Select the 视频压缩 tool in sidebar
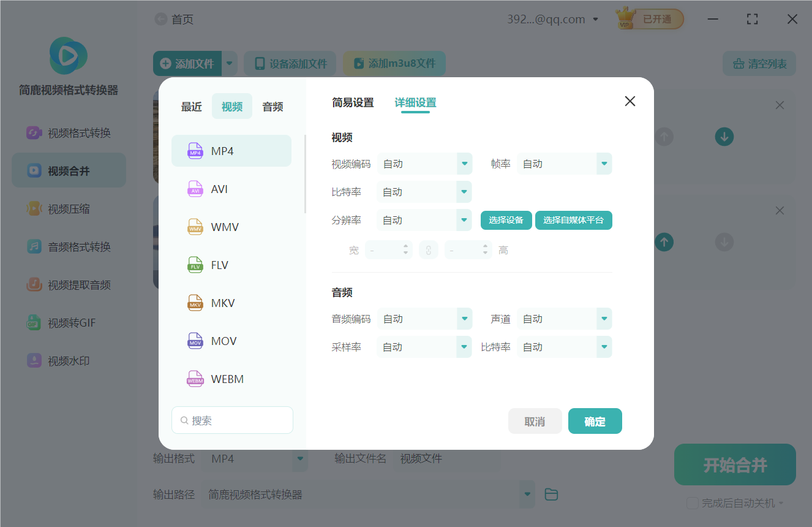This screenshot has width=812, height=527. tap(69, 208)
